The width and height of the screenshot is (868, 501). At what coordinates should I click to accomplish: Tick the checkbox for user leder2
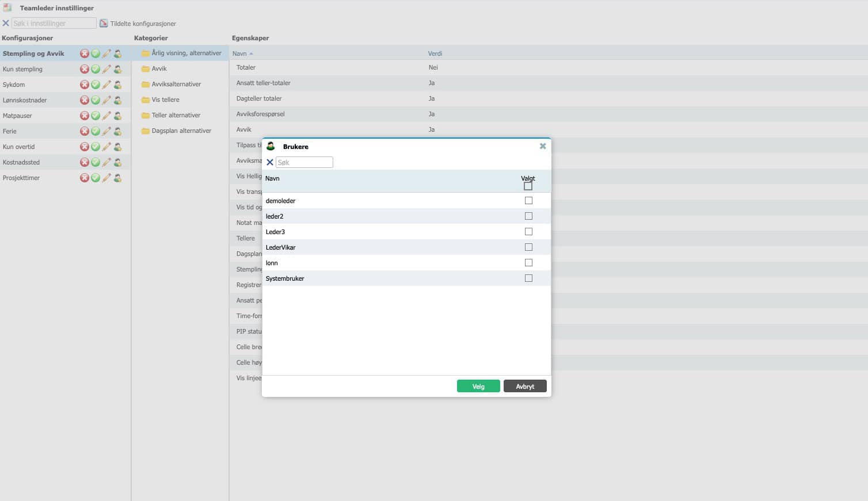point(528,216)
